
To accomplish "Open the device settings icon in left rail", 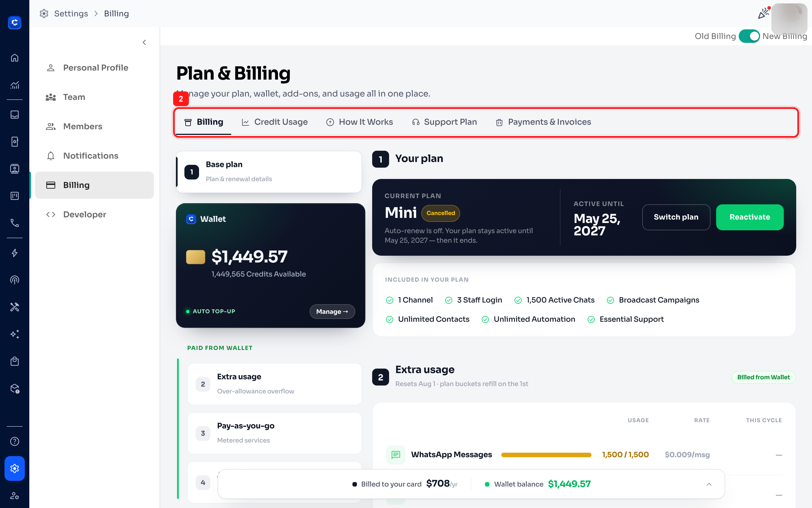I will click(14, 142).
